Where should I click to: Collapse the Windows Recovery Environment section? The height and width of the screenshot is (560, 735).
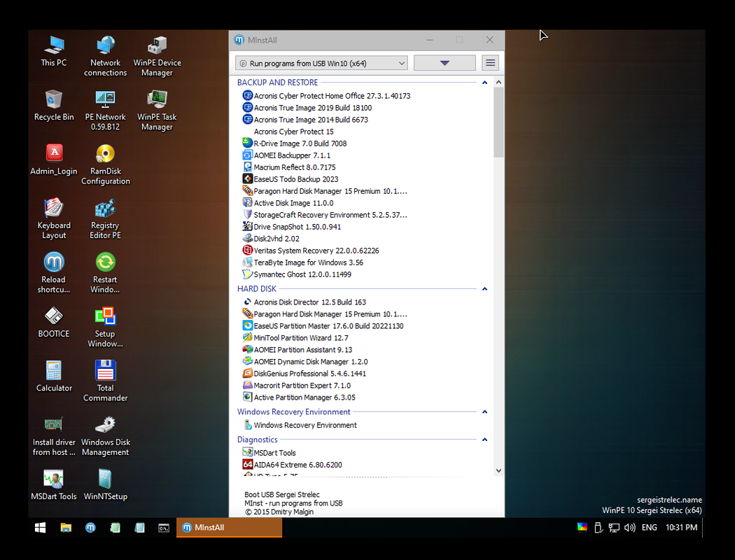coord(484,412)
